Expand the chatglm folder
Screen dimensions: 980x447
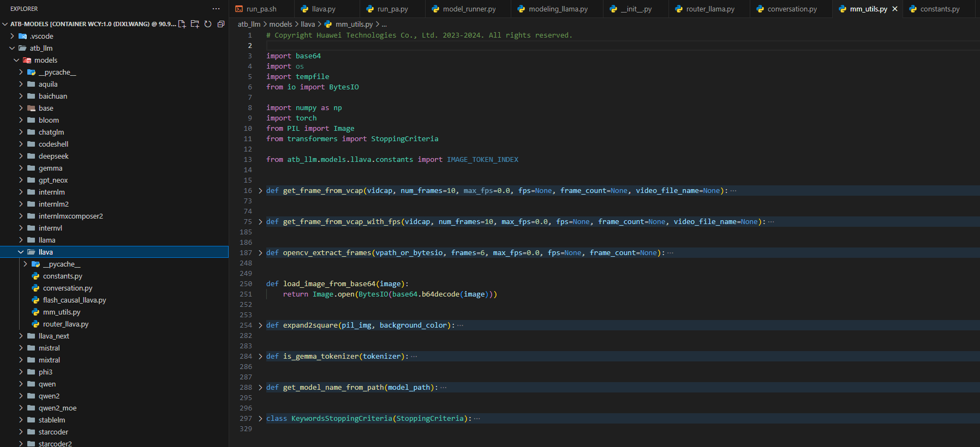[21, 132]
